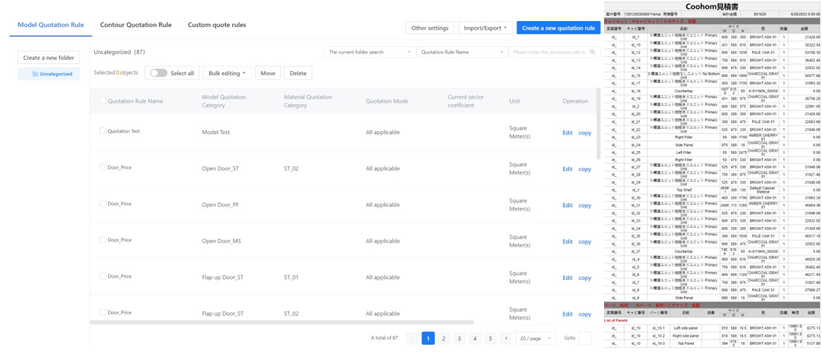Go to page 1
The image size is (822, 363).
(428, 338)
